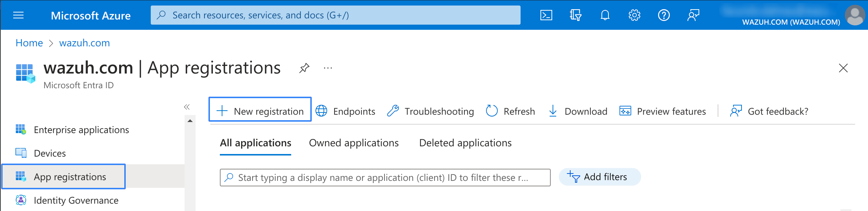Image resolution: width=868 pixels, height=211 pixels.
Task: Click the Microsoft Azure logo text
Action: pyautogui.click(x=90, y=15)
